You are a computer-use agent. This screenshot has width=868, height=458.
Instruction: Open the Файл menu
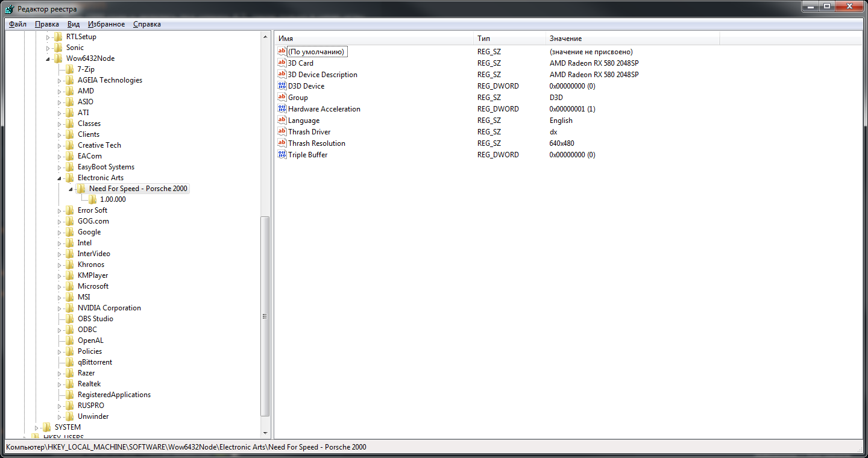pyautogui.click(x=17, y=24)
